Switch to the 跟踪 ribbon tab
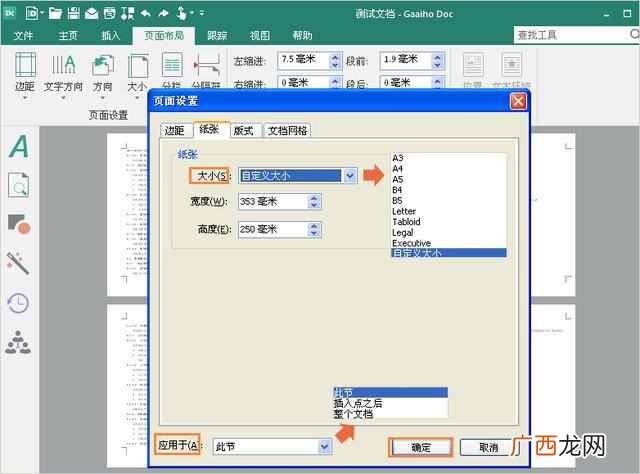The width and height of the screenshot is (640, 474). [217, 36]
